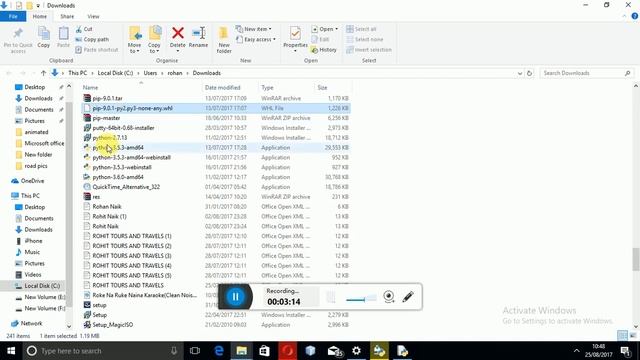
Task: Open Settings gear on taskbar
Action: (356, 351)
